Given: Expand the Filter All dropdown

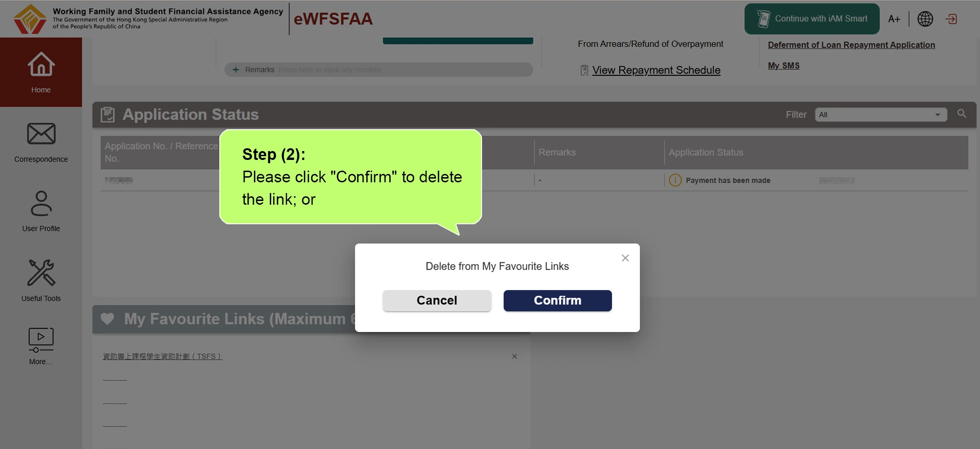Looking at the screenshot, I should pyautogui.click(x=881, y=115).
